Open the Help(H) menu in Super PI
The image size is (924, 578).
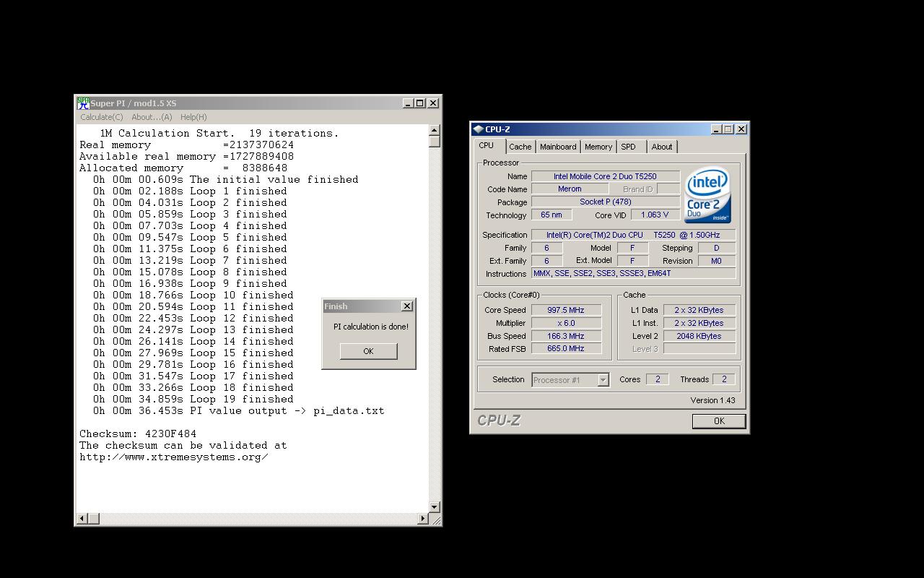(x=193, y=117)
